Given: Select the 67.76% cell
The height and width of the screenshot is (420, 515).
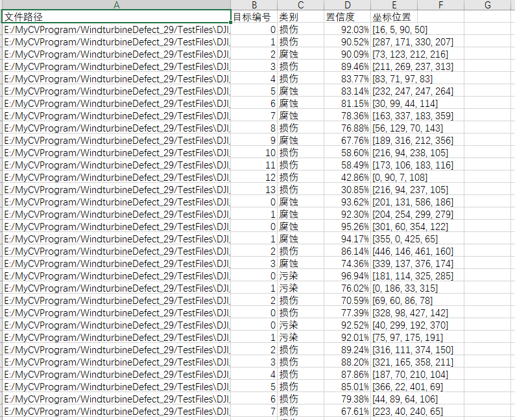Looking at the screenshot, I should tap(348, 141).
